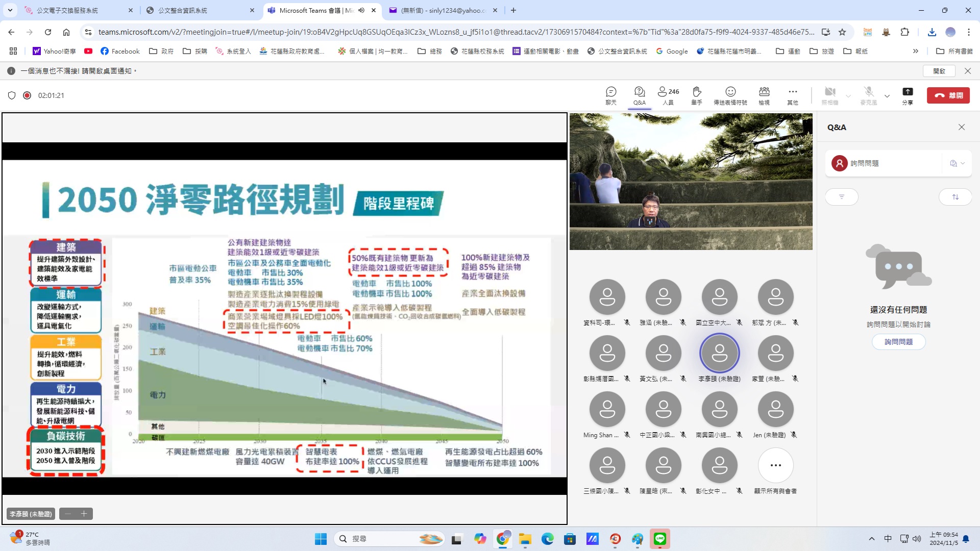Viewport: 980px width, 551px height.
Task: Raise hand in the meeting
Action: coord(696,95)
